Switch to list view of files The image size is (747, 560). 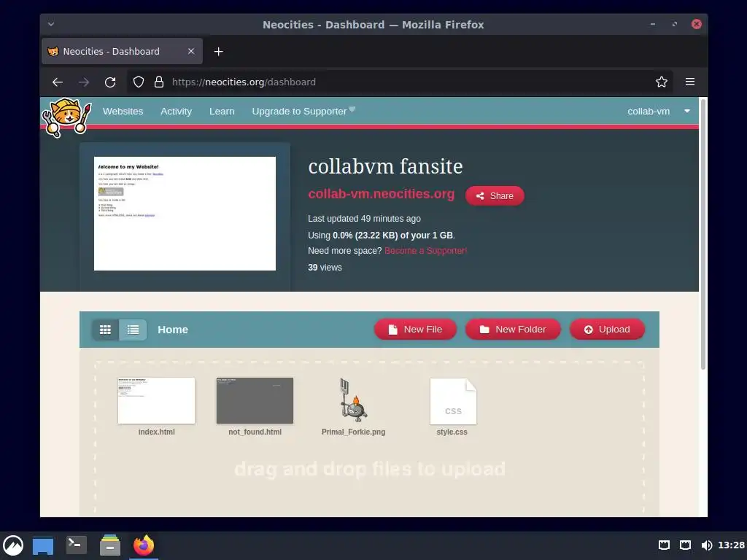(x=133, y=330)
